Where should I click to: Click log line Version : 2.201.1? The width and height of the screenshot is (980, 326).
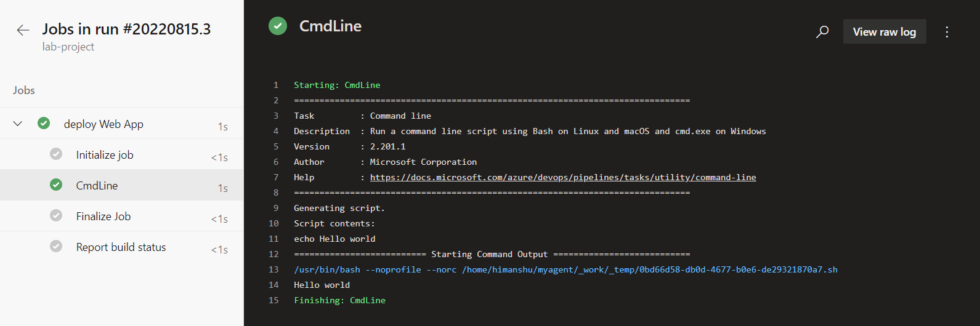coord(349,146)
